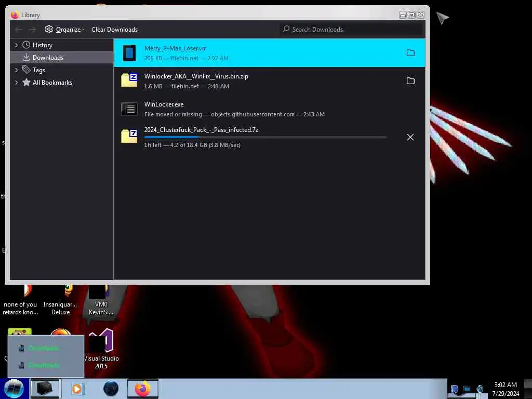Click the Clear Downloads button
Image resolution: width=532 pixels, height=399 pixels.
coord(114,30)
